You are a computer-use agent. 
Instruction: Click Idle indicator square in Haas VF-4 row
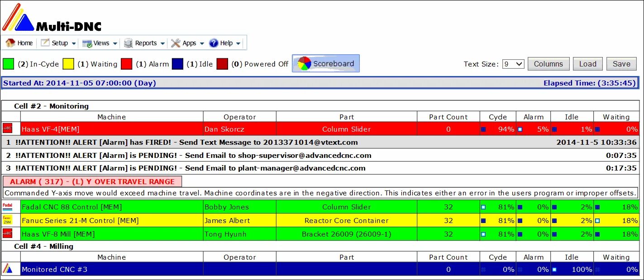pyautogui.click(x=554, y=129)
